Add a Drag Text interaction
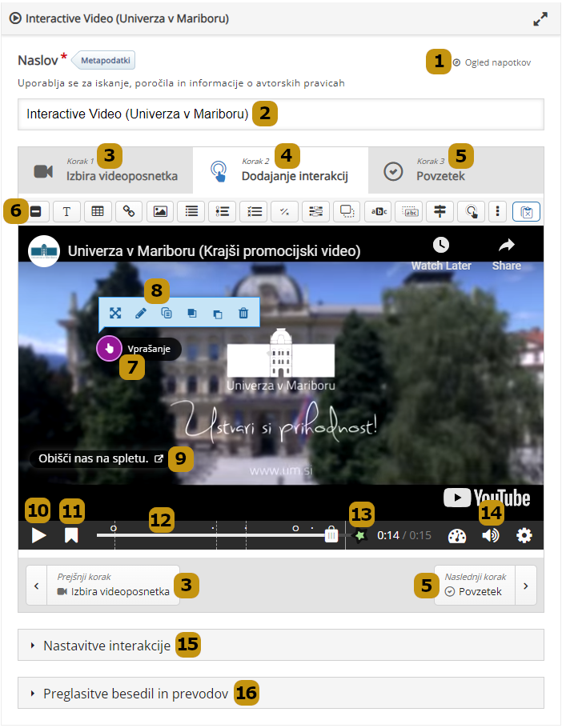The image size is (562, 728). click(409, 212)
